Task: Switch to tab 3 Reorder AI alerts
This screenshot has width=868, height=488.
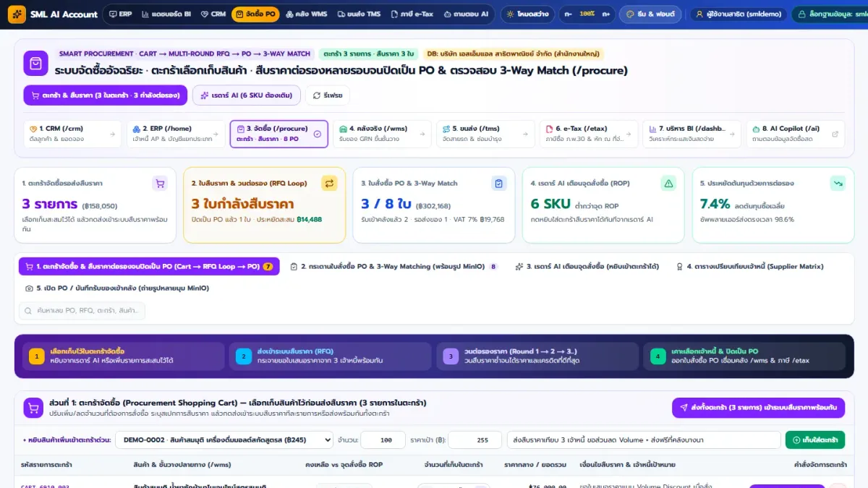Action: [x=587, y=267]
